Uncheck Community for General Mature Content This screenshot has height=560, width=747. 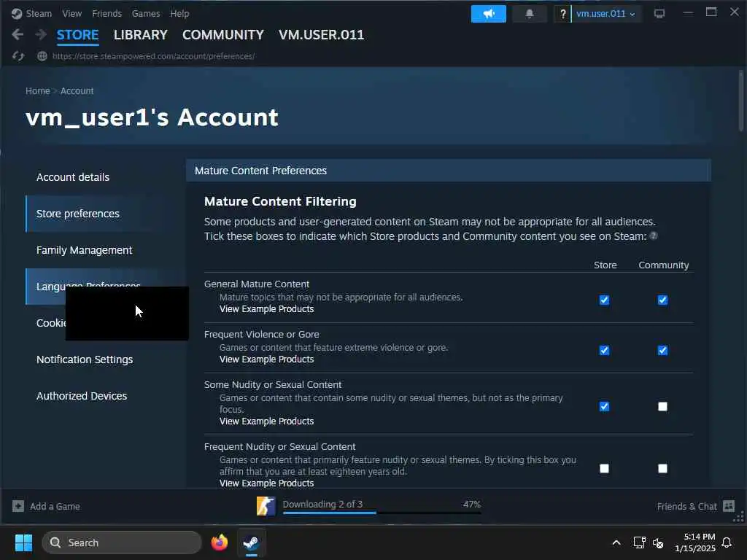click(662, 300)
